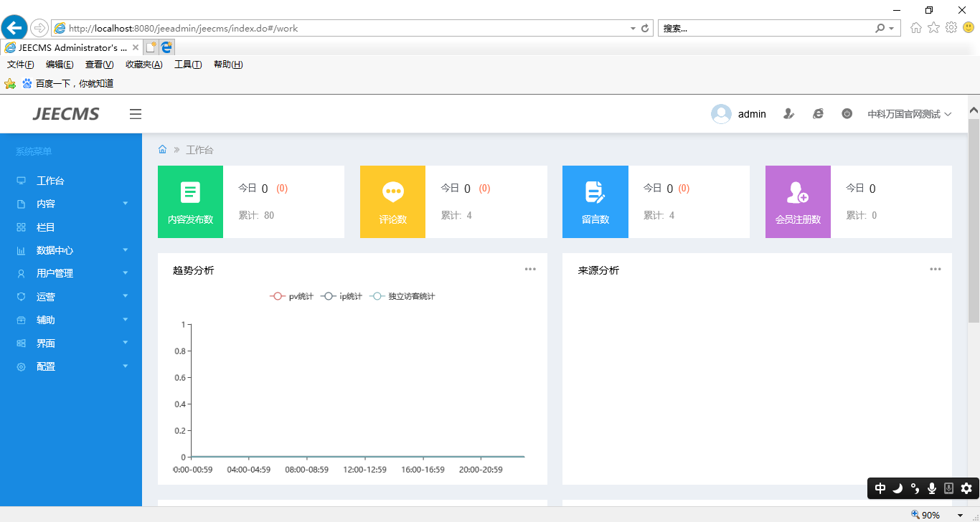980x522 pixels.
Task: Click the purple 会员注册数 icon
Action: tap(798, 192)
